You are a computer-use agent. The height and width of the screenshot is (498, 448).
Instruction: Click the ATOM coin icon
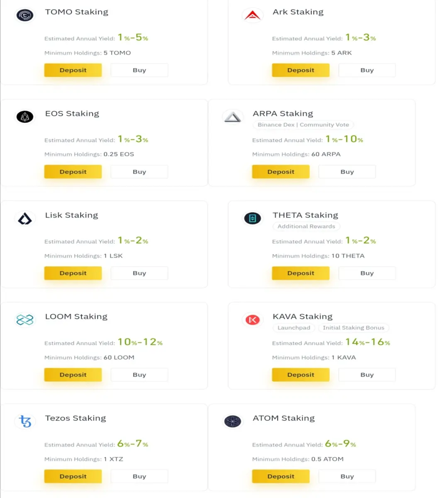233,422
